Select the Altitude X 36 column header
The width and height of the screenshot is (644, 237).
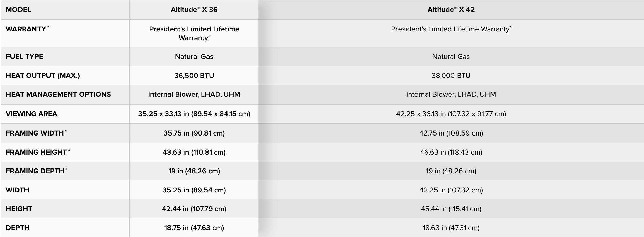coord(194,10)
